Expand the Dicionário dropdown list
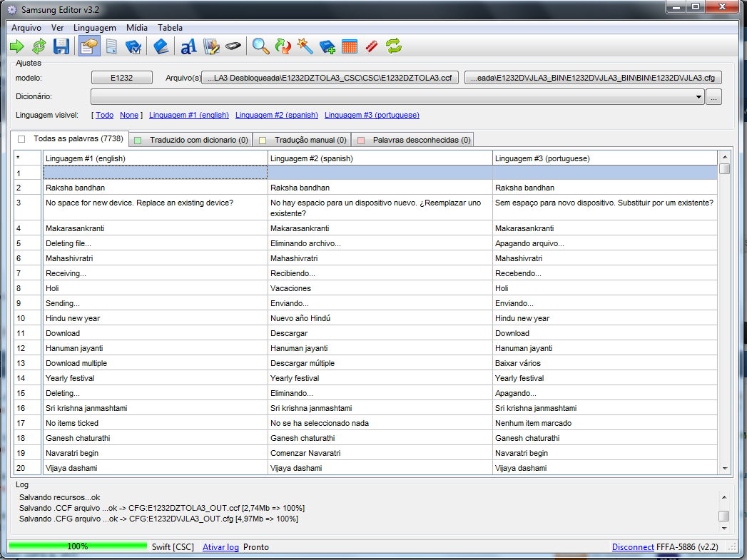 click(698, 97)
